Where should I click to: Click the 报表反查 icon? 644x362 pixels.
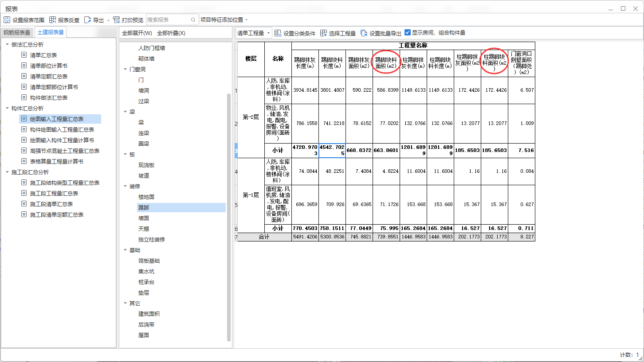53,20
